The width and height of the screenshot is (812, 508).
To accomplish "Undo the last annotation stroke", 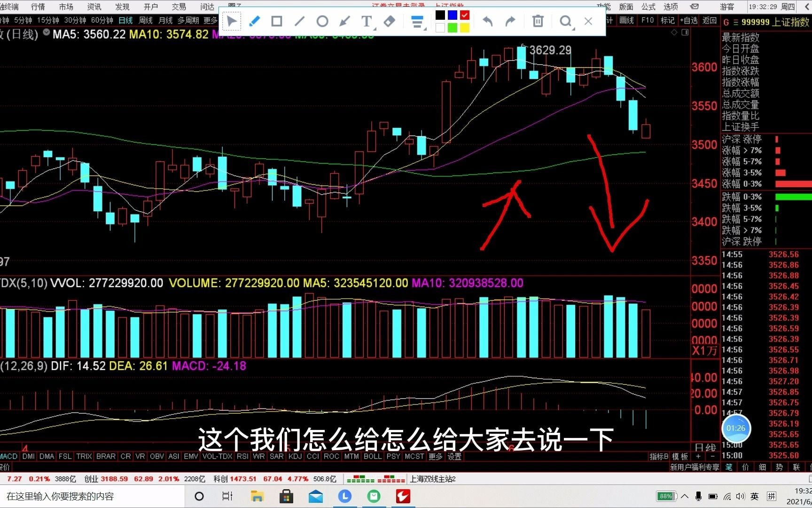I will pyautogui.click(x=488, y=21).
